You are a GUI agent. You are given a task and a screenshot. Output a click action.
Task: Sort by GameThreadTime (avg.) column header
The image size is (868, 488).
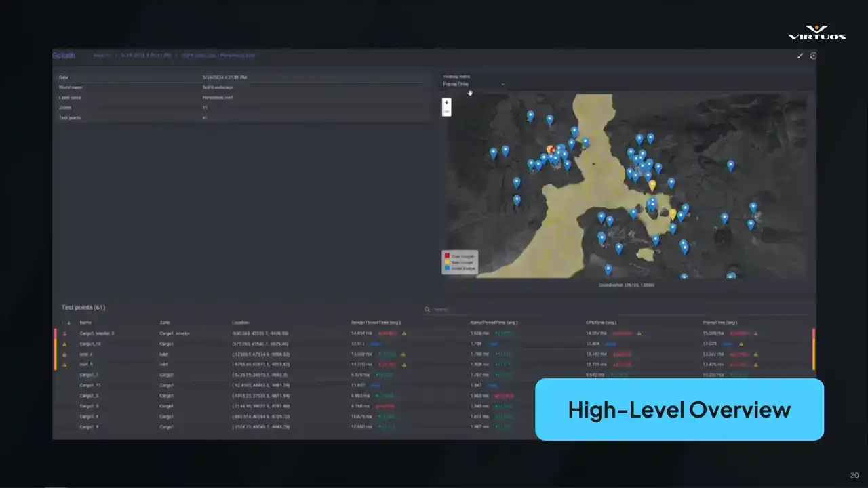tap(494, 323)
